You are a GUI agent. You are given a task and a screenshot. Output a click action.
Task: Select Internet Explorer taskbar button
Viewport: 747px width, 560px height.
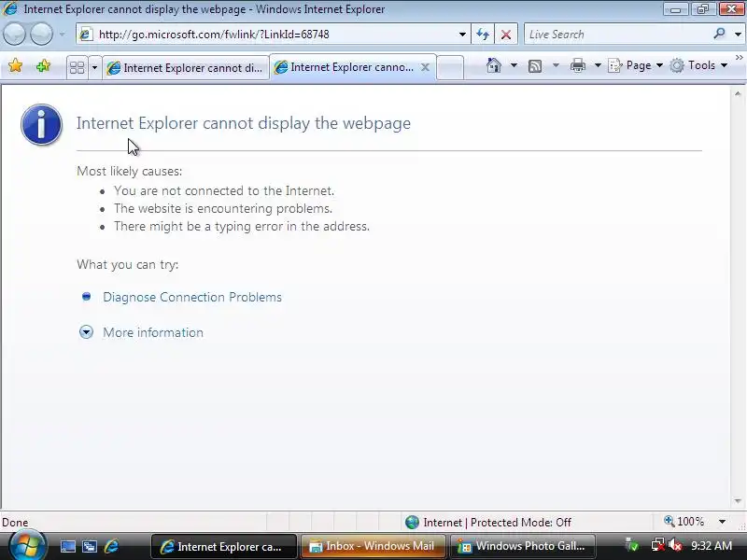point(224,547)
